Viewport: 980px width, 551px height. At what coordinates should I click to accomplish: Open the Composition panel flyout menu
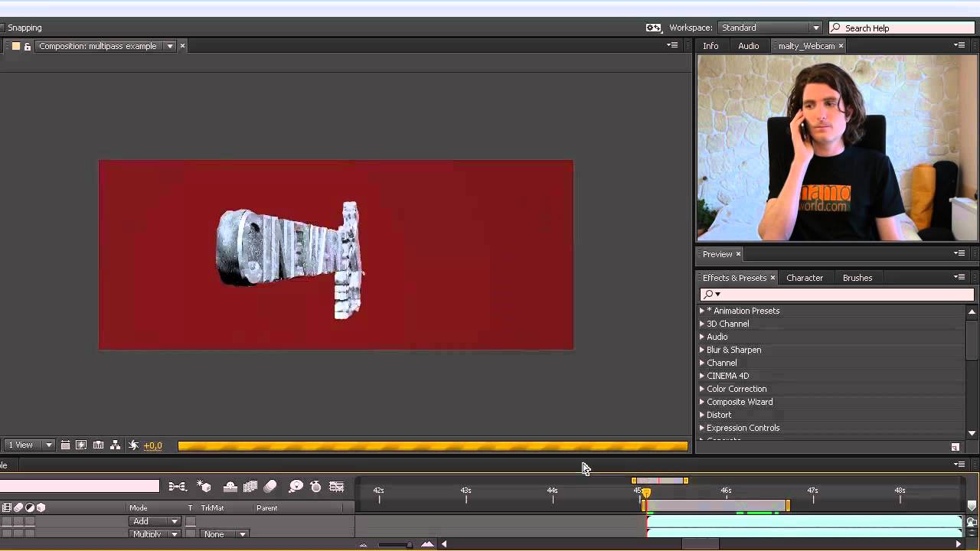(672, 45)
